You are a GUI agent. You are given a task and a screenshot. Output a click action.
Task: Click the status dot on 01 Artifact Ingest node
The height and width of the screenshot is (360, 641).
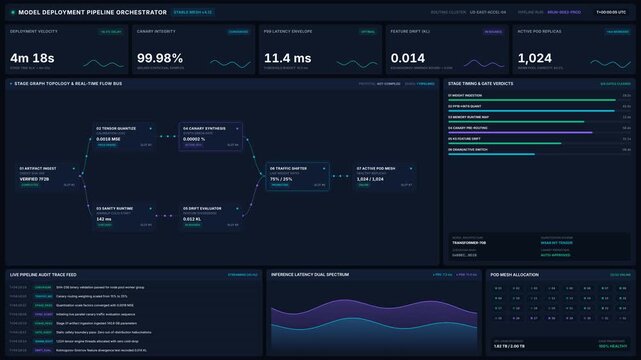coord(74,168)
